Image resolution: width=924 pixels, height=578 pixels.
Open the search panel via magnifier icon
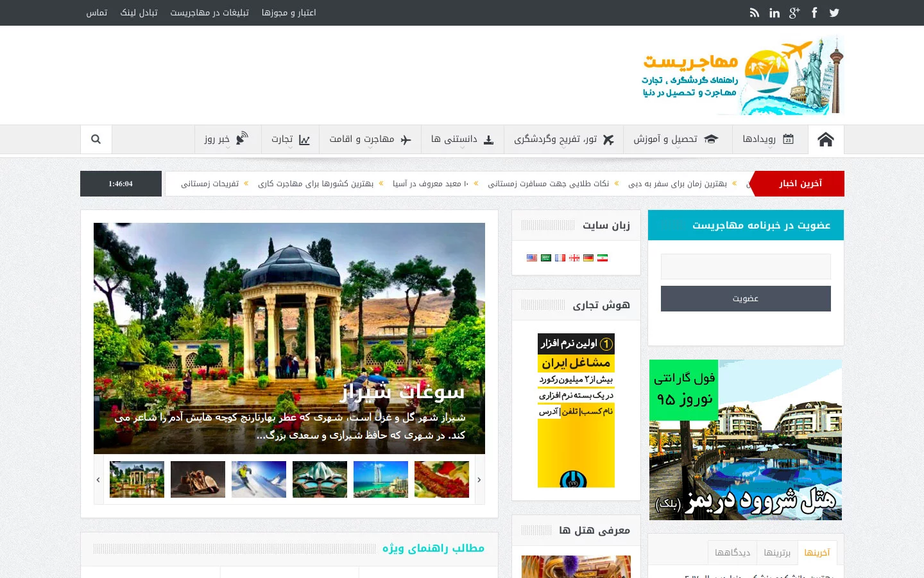(x=96, y=139)
